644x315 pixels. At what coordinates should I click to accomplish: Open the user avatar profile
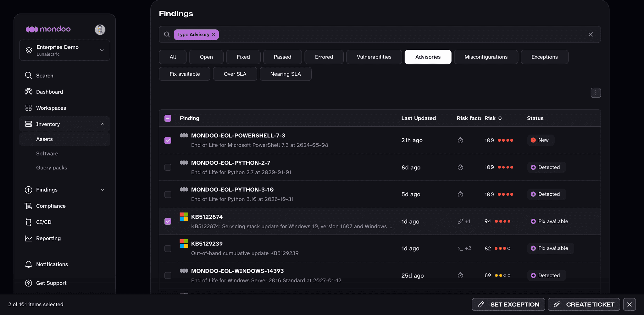100,30
